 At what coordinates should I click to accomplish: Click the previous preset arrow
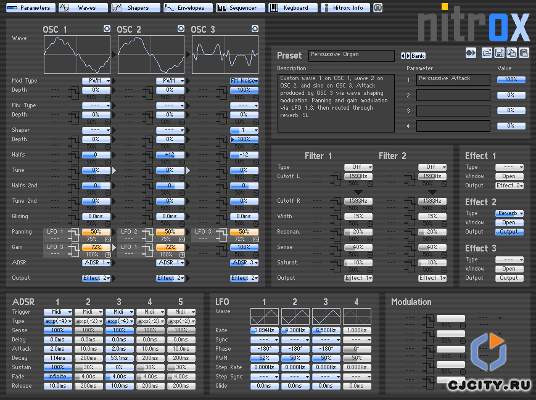tap(403, 55)
